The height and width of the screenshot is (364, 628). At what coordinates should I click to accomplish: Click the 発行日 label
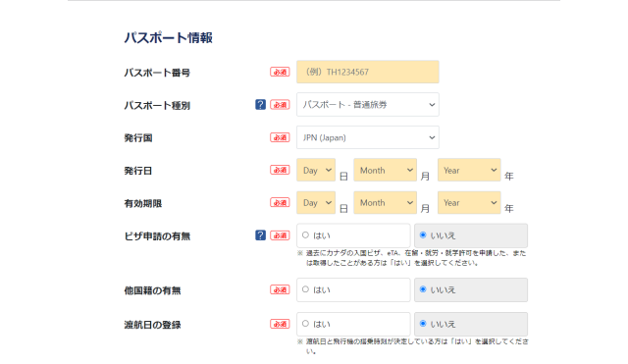[x=138, y=171]
